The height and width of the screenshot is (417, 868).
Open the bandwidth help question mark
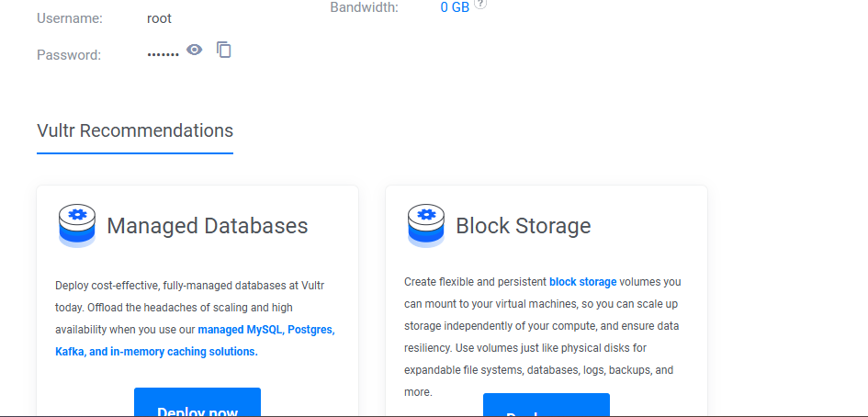point(480,5)
